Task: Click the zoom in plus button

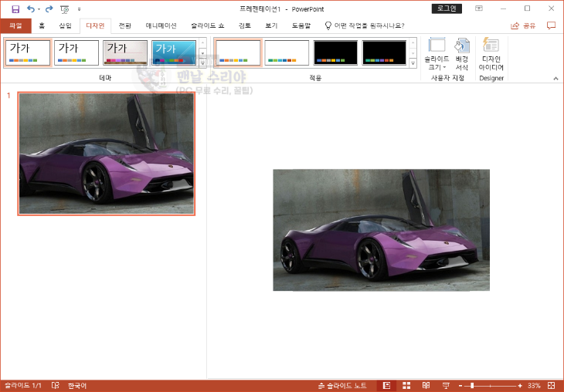Action: (520, 386)
